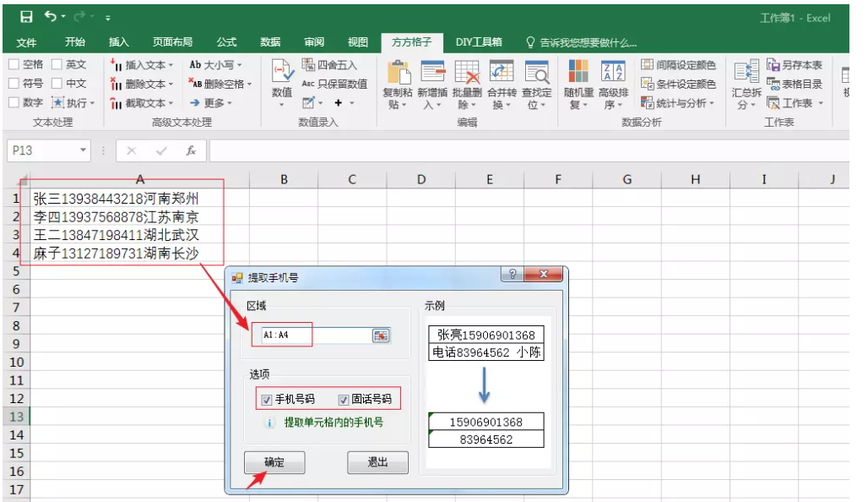The image size is (868, 502).
Task: Toggle the 英文 checkbox
Action: click(x=57, y=64)
